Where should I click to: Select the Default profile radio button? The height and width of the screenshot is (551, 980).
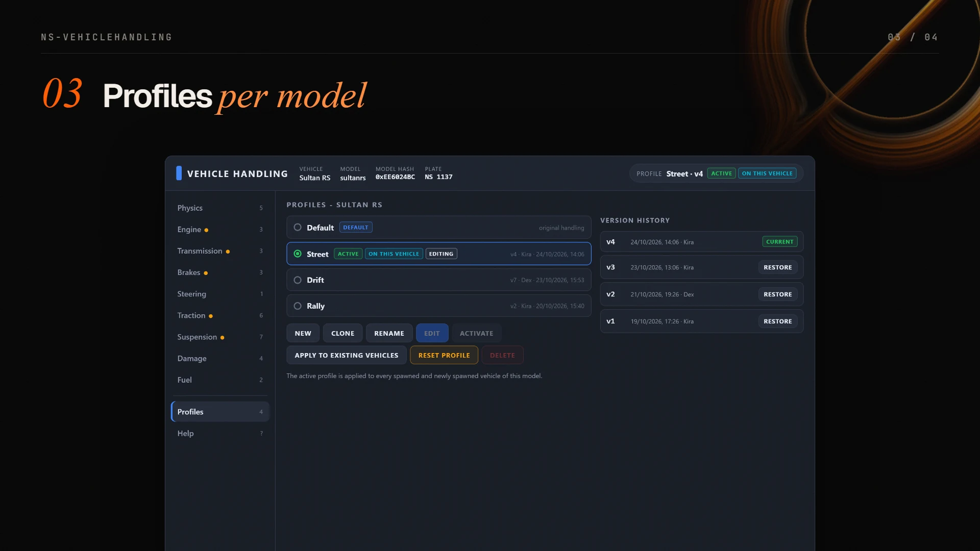tap(298, 228)
